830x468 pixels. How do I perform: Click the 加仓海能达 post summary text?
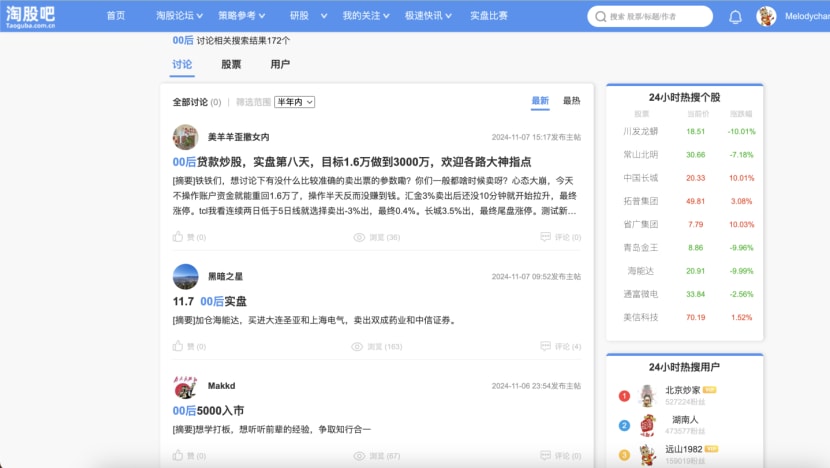point(315,320)
